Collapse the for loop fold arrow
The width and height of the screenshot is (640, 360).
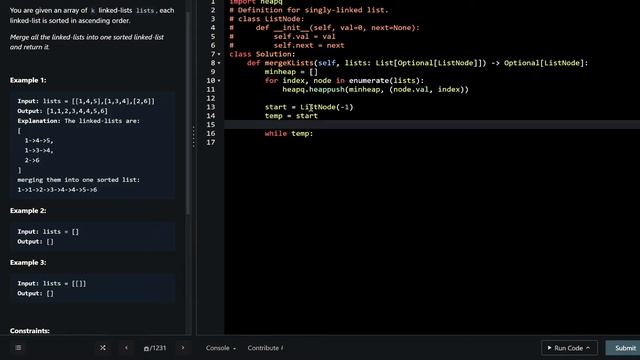click(219, 81)
